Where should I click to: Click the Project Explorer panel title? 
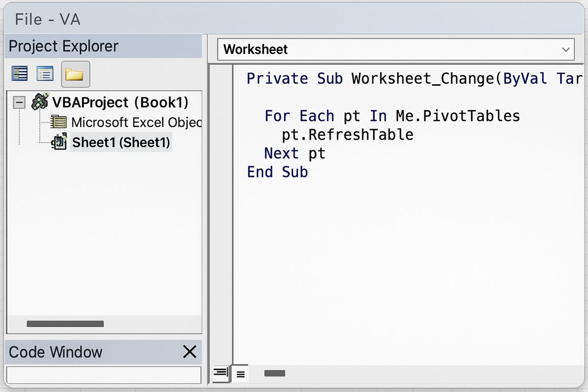64,47
